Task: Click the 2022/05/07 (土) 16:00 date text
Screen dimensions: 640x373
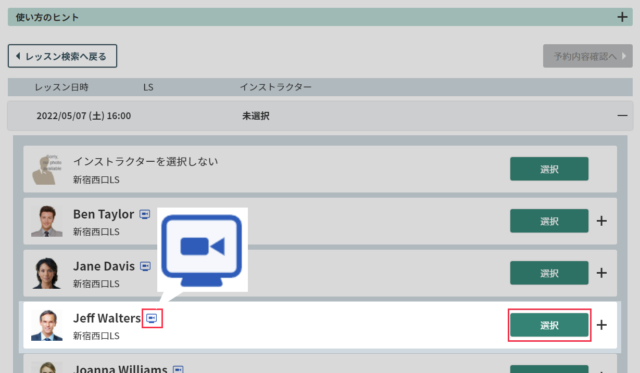Action: pos(84,116)
